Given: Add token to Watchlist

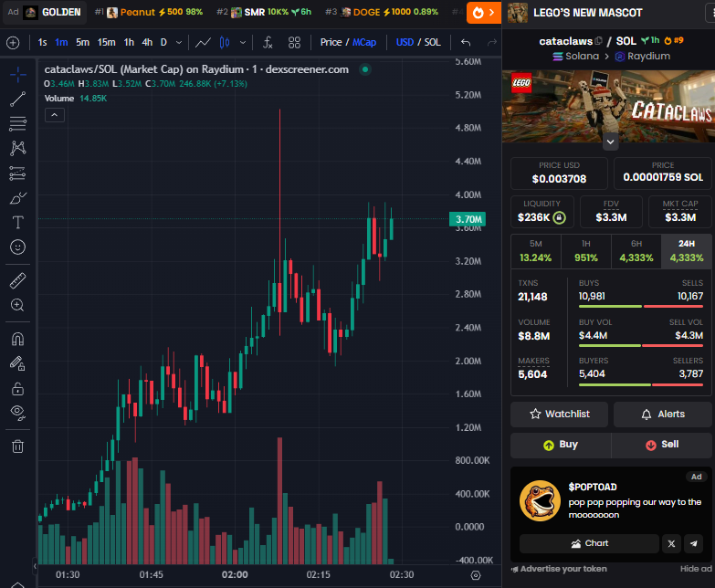Looking at the screenshot, I should click(x=559, y=414).
